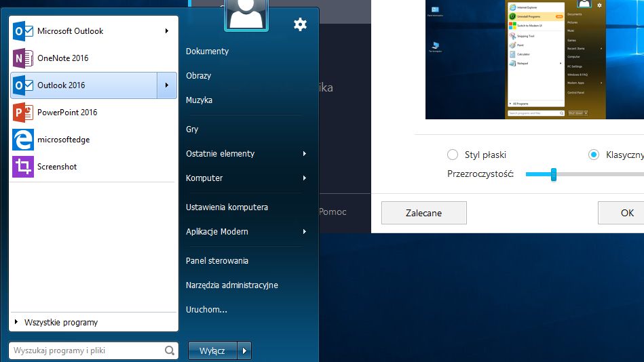Click the OneNote 2016 icon

coord(23,58)
